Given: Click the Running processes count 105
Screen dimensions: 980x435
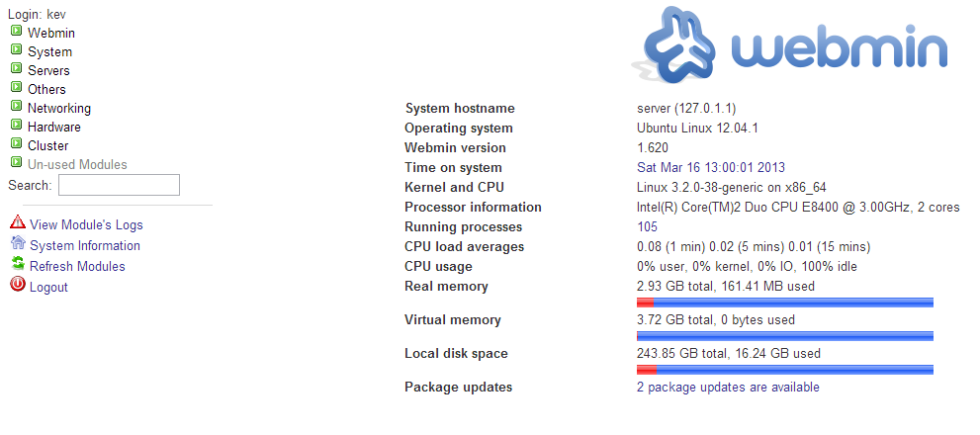Looking at the screenshot, I should 647,226.
